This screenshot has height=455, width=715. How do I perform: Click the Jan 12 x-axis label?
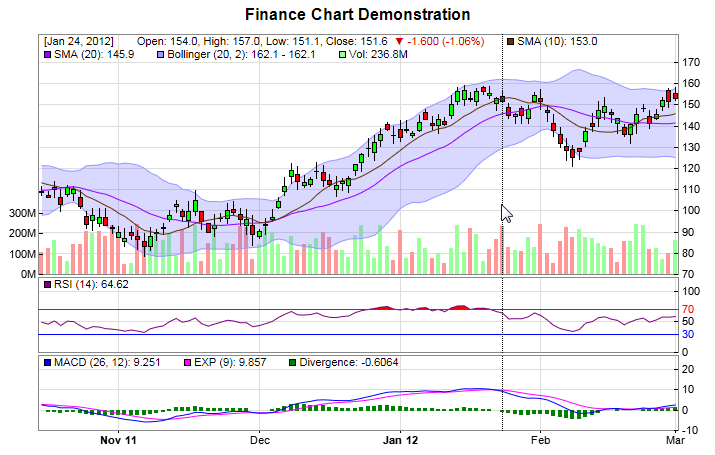pos(400,439)
